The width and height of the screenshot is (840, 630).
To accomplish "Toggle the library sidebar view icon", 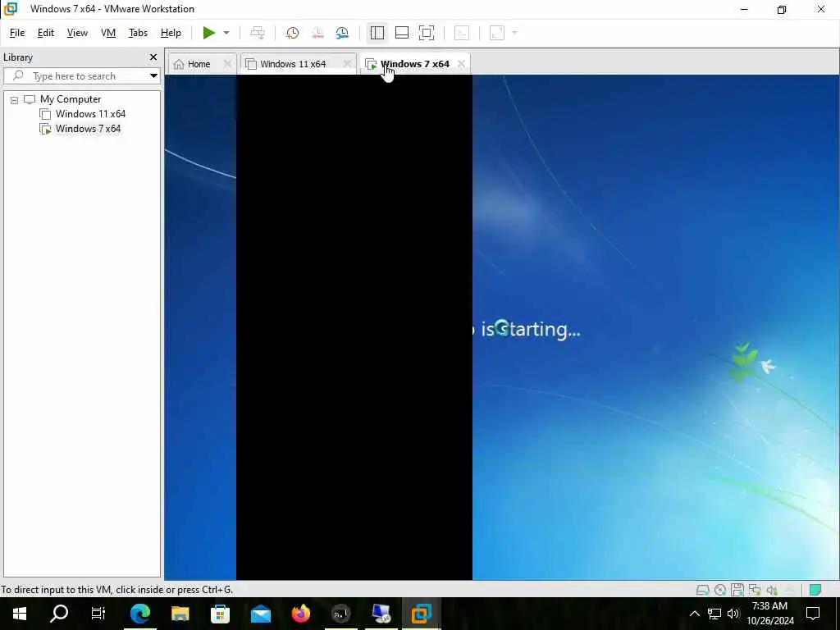I will [377, 33].
